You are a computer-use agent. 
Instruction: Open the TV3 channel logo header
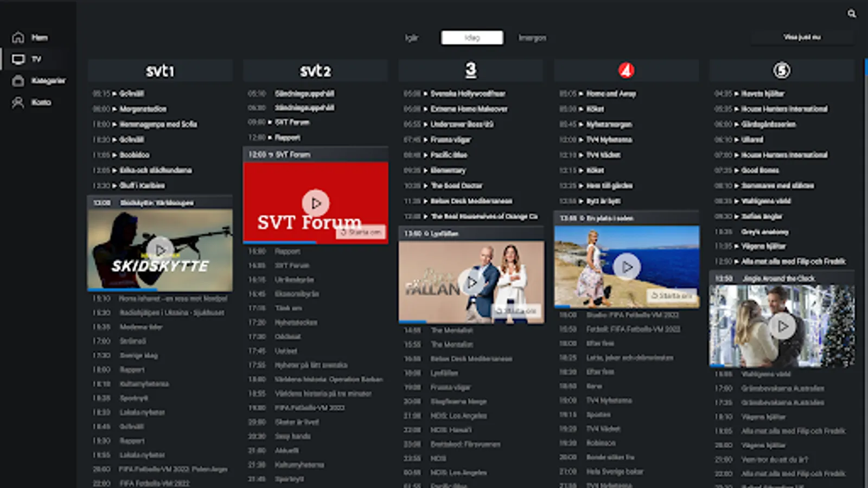coord(471,70)
